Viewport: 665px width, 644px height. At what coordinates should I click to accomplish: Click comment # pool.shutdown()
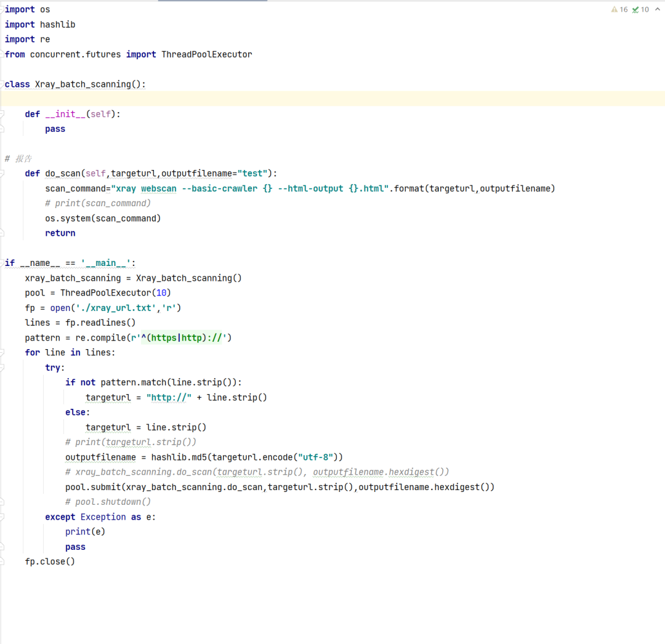(x=108, y=502)
